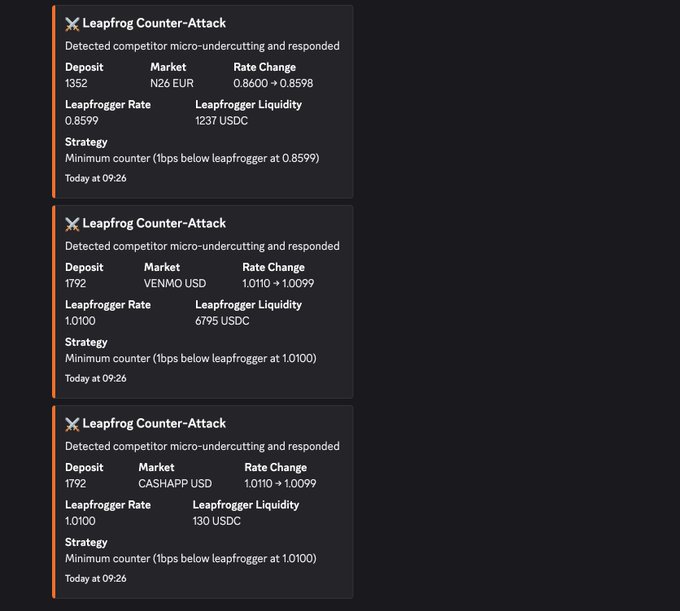Screen dimensions: 680x611
Task: Open the Leapfrog Counter-Attack title of the VENMO card
Action: [154, 223]
